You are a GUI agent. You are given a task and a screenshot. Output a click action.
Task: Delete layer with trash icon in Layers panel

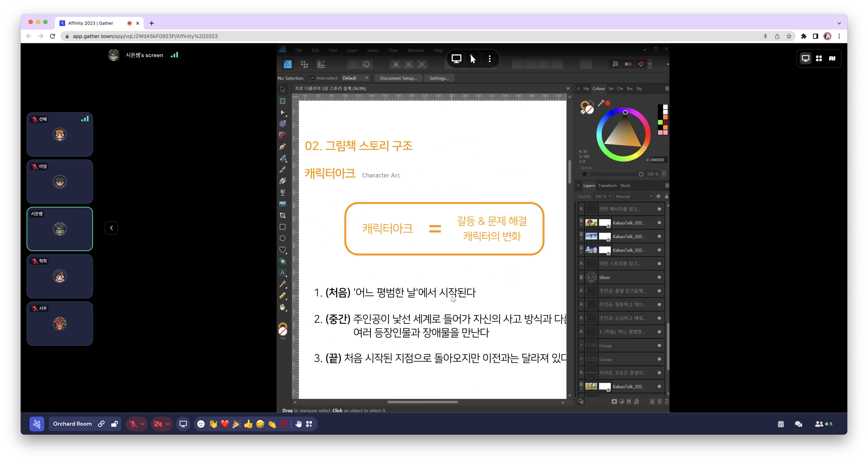coord(666,401)
